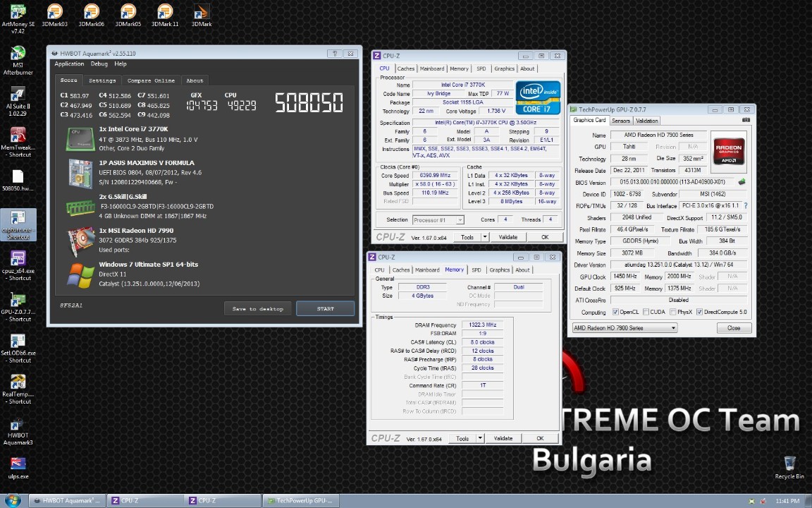
Task: Toggle the PhysX checkbox
Action: coord(672,312)
